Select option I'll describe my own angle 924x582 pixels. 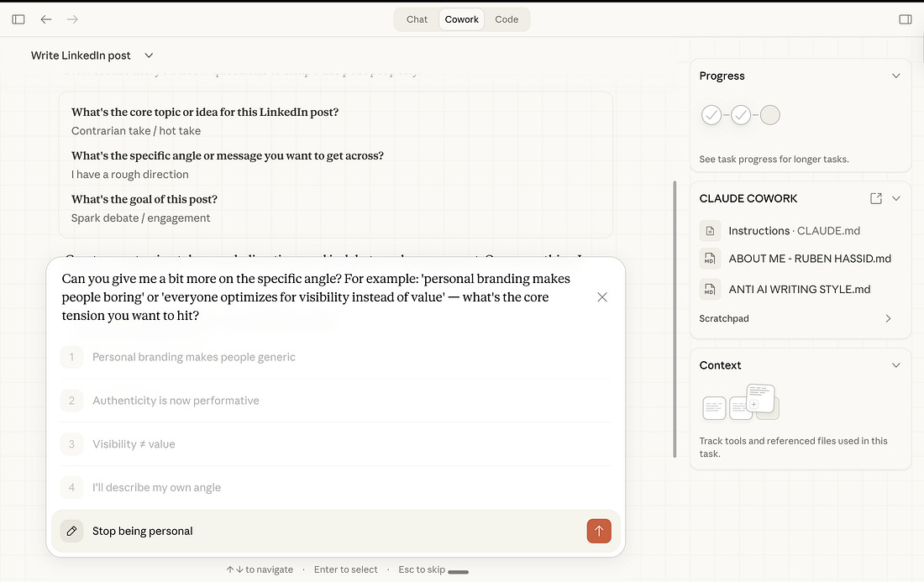point(336,488)
